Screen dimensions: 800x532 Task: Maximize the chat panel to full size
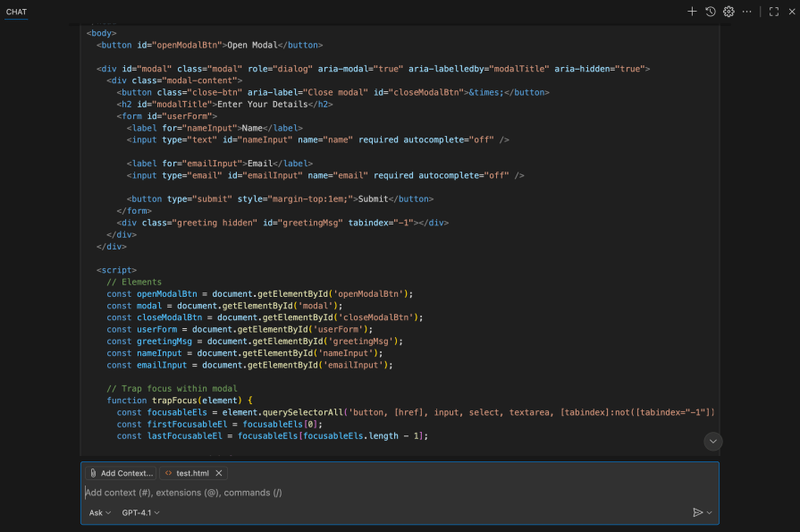click(x=774, y=12)
